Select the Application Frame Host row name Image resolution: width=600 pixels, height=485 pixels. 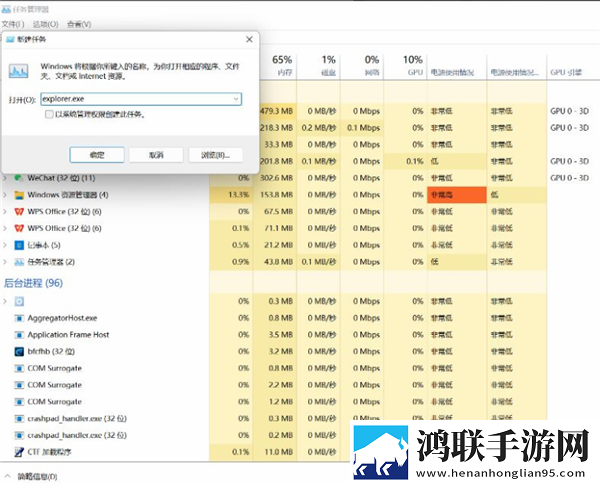(x=68, y=335)
